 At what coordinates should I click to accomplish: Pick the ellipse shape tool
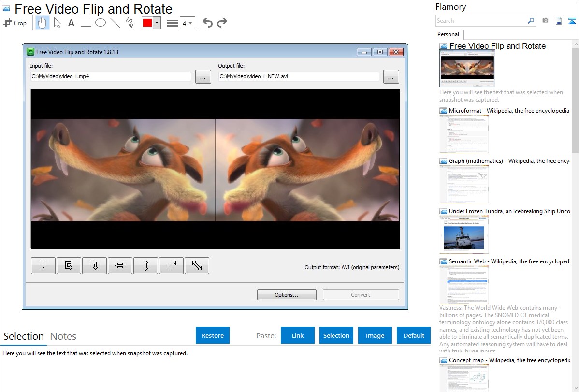click(101, 23)
